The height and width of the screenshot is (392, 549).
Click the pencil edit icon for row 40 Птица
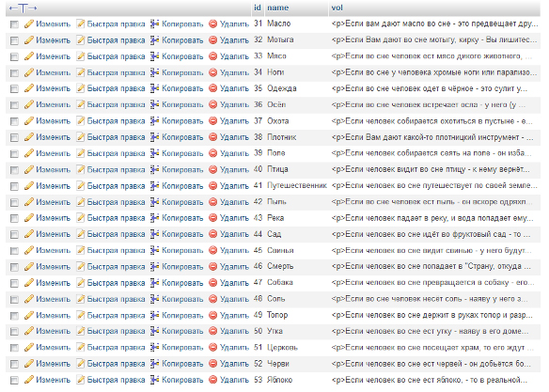coord(29,170)
